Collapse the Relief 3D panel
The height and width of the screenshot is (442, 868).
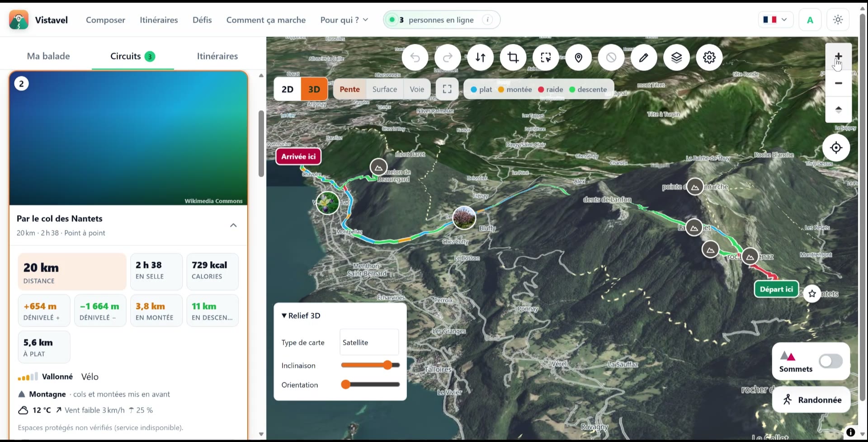[301, 315]
